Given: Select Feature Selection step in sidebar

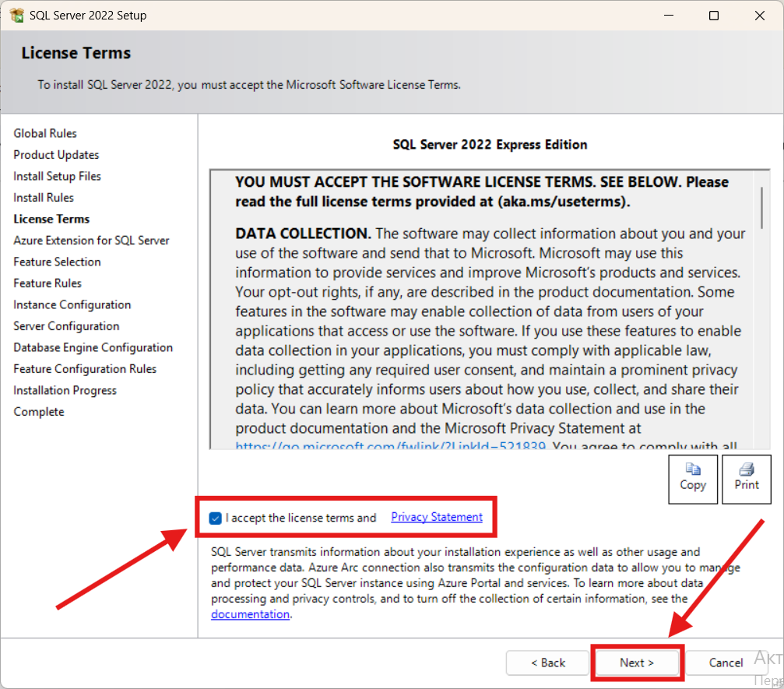Looking at the screenshot, I should [57, 262].
